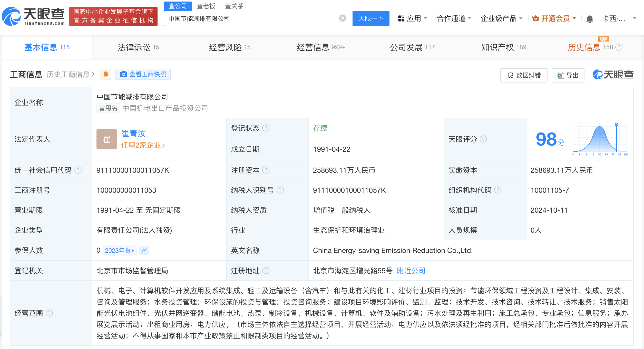Select the 公司发展 tab
This screenshot has width=644, height=349.
(412, 47)
